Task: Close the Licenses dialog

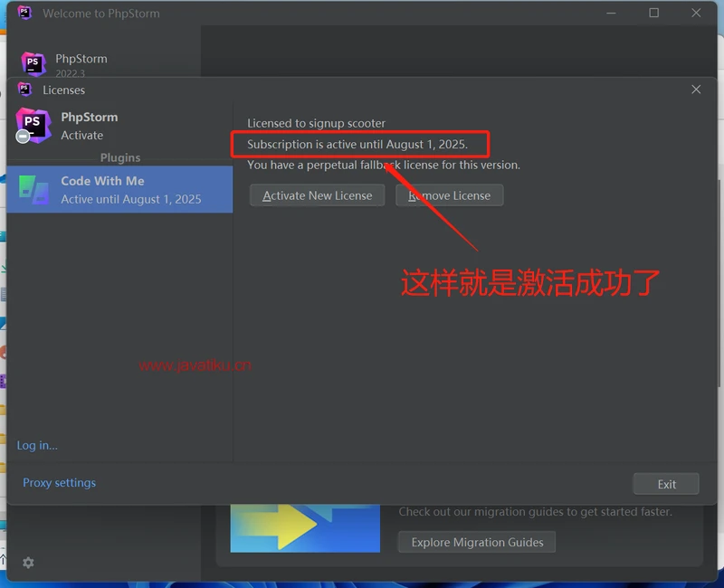Action: click(696, 90)
